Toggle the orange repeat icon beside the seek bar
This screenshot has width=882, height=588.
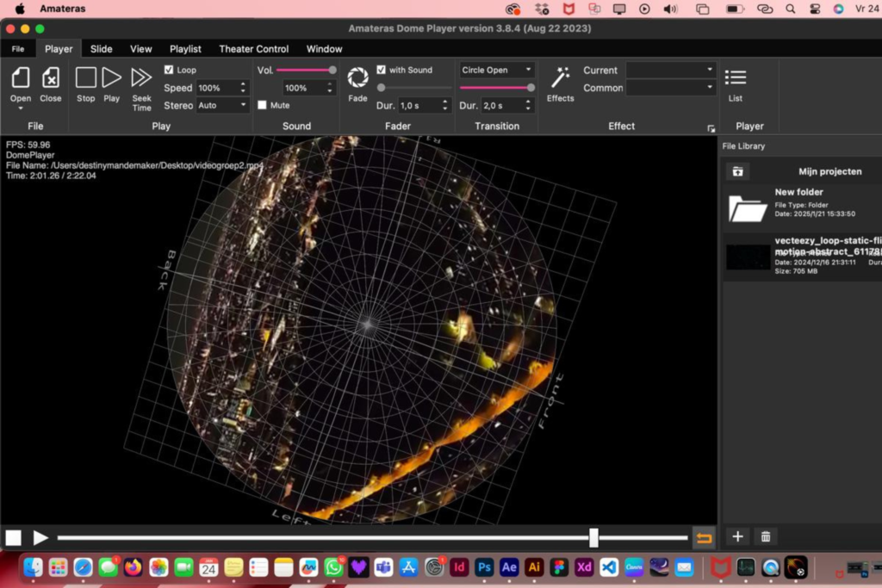[704, 538]
